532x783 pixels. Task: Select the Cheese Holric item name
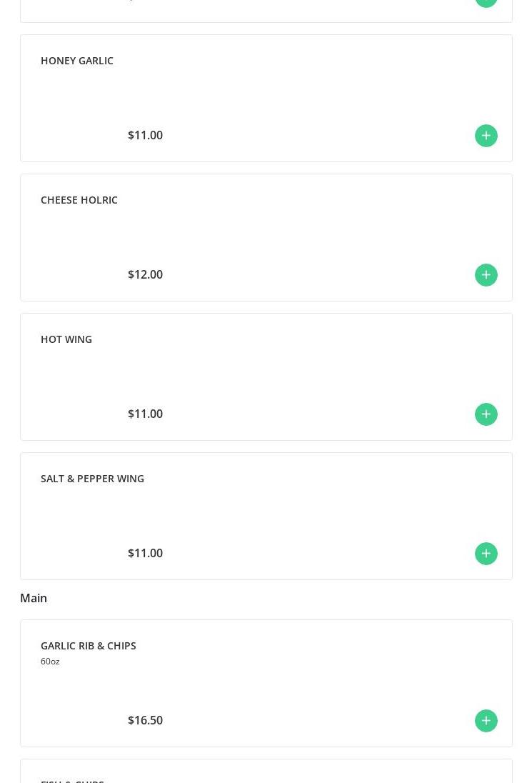[x=79, y=200]
